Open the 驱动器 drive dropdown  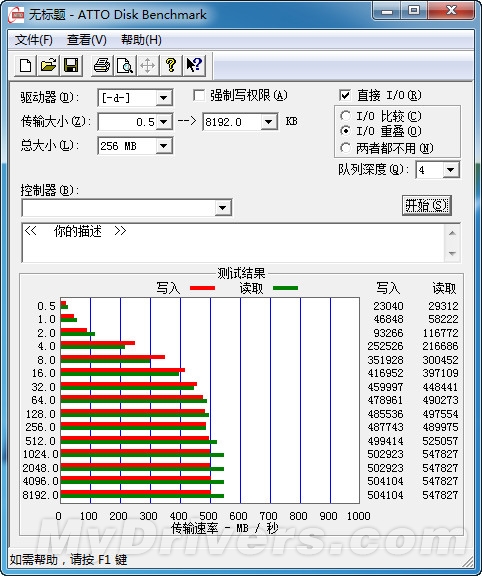(163, 98)
